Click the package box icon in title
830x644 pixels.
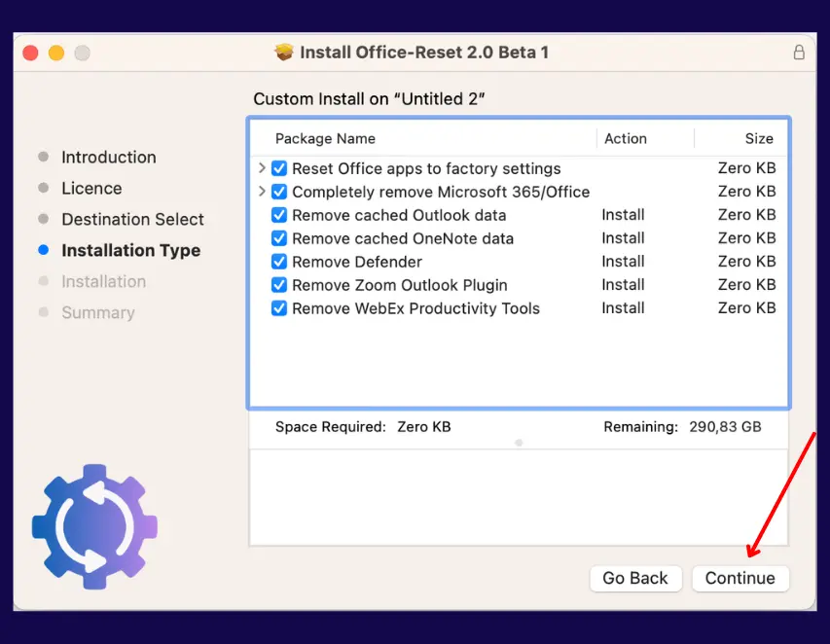coord(284,52)
